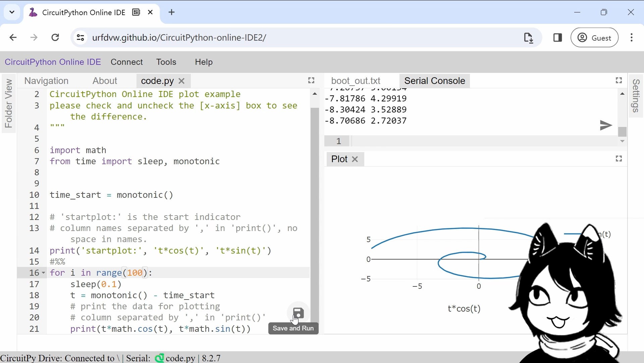
Task: Click the address bar
Action: point(235,38)
